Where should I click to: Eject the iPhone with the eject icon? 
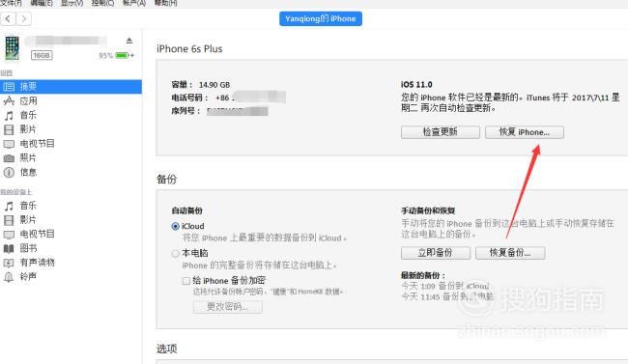click(128, 41)
